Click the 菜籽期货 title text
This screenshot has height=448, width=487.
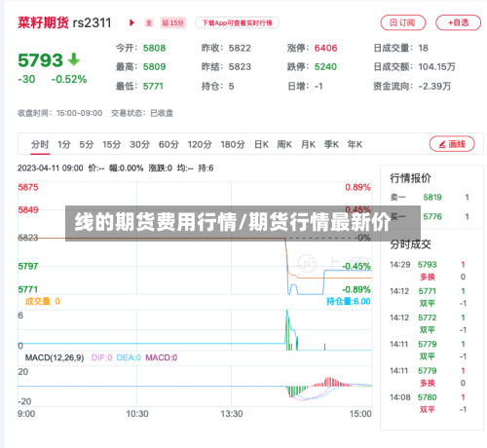pyautogui.click(x=43, y=22)
